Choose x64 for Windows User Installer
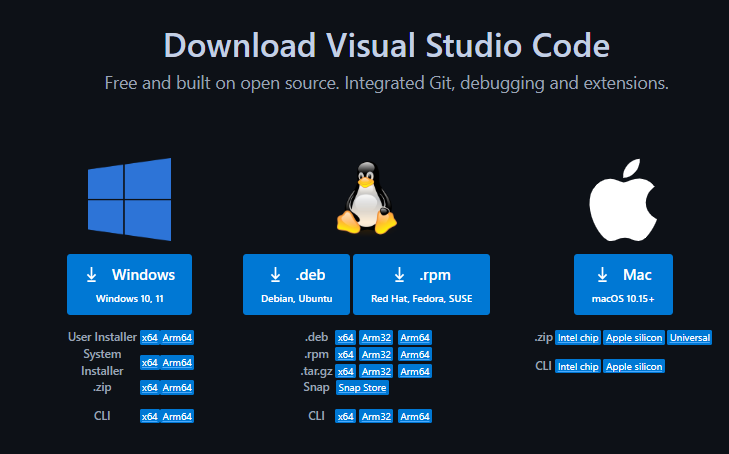 point(149,338)
